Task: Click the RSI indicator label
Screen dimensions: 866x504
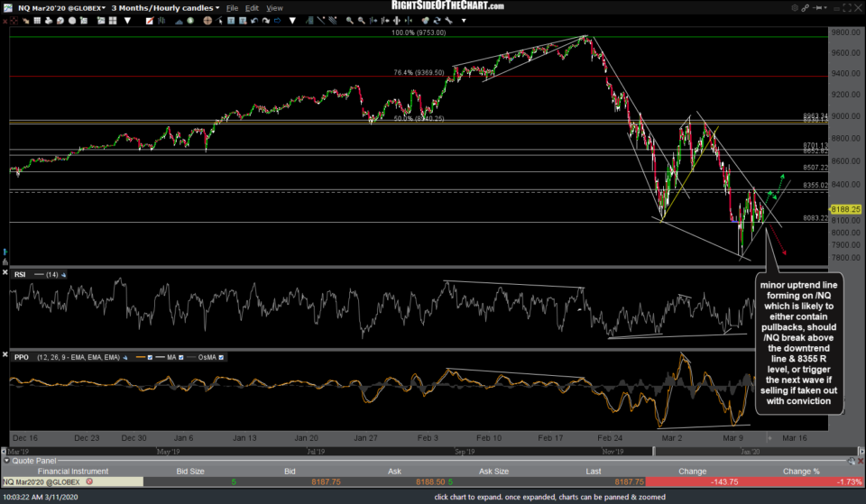Action: click(x=20, y=274)
